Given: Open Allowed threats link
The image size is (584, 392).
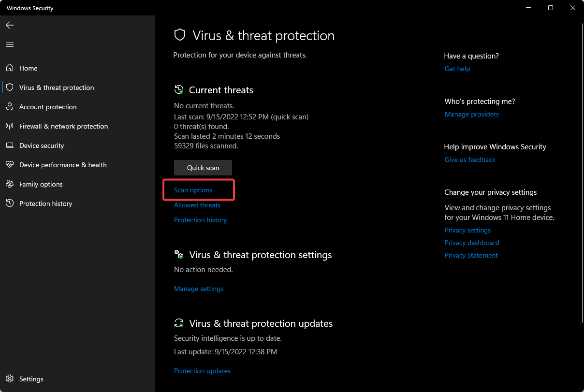Looking at the screenshot, I should [197, 205].
